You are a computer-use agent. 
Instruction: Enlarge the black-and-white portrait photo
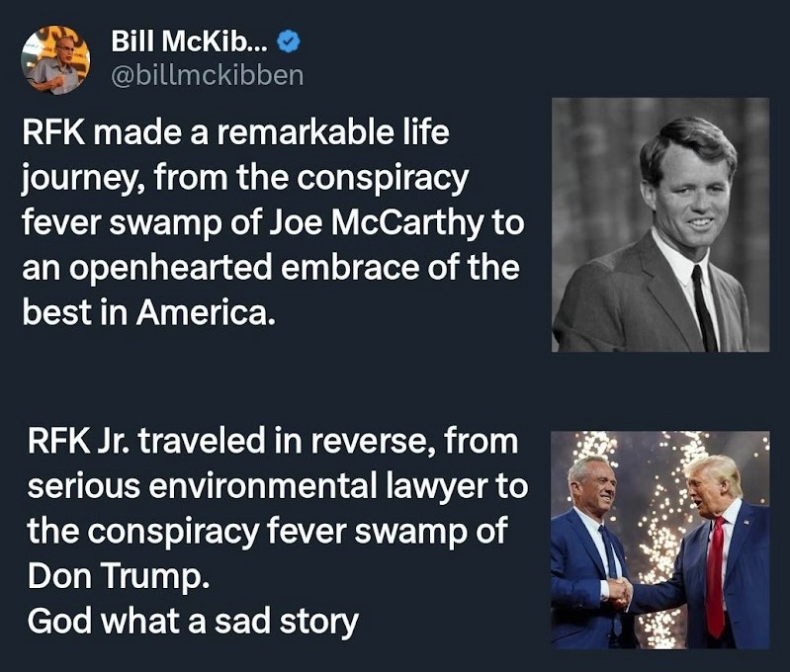click(x=660, y=224)
